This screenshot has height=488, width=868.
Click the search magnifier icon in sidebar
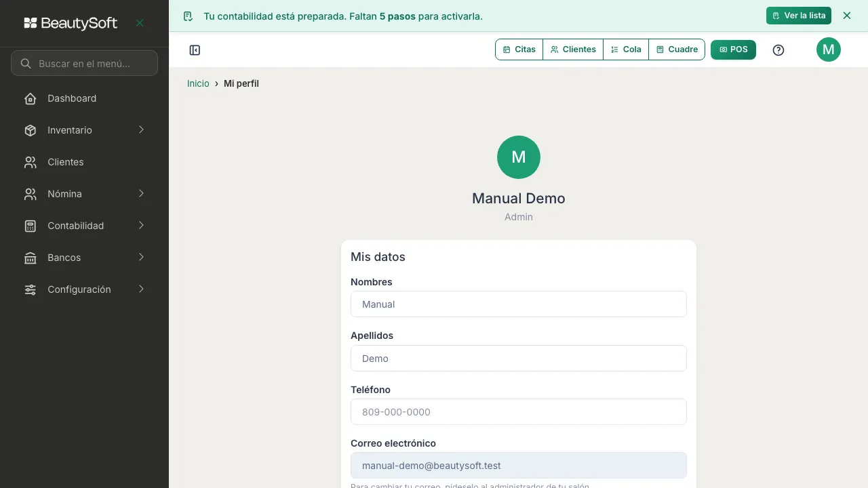[26, 64]
